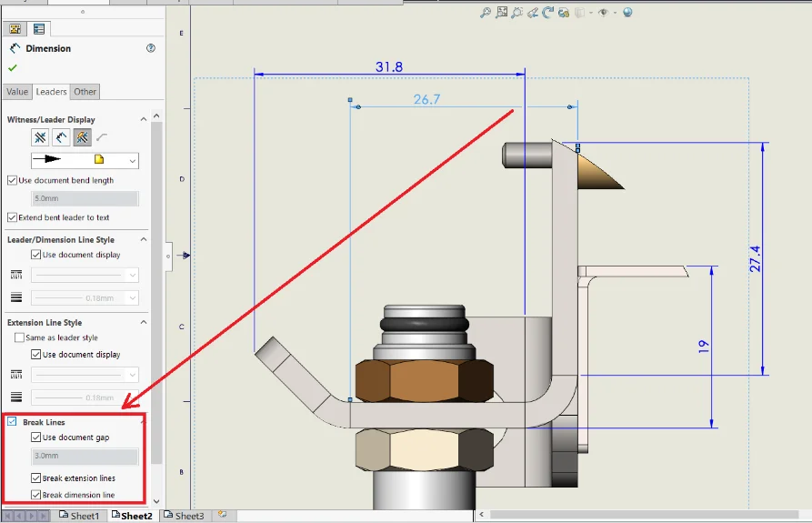
Task: Switch to the Sheet1 tab
Action: pos(84,516)
